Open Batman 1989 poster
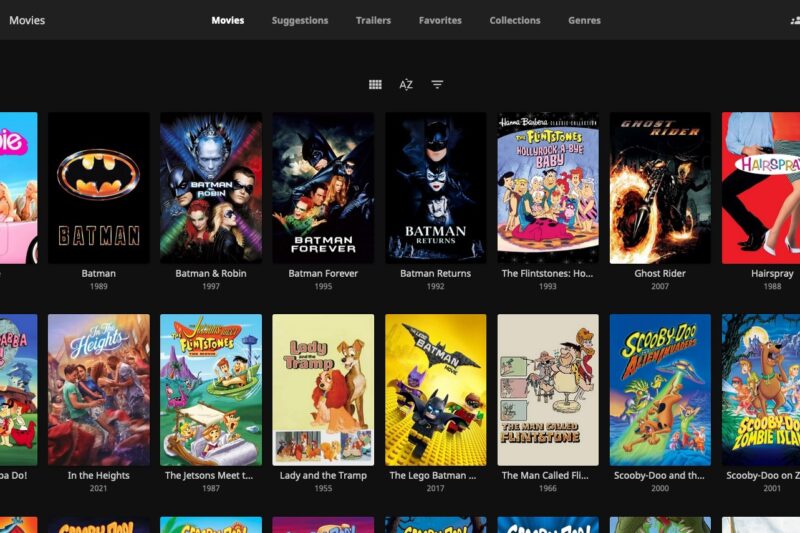The width and height of the screenshot is (800, 533). pyautogui.click(x=99, y=188)
